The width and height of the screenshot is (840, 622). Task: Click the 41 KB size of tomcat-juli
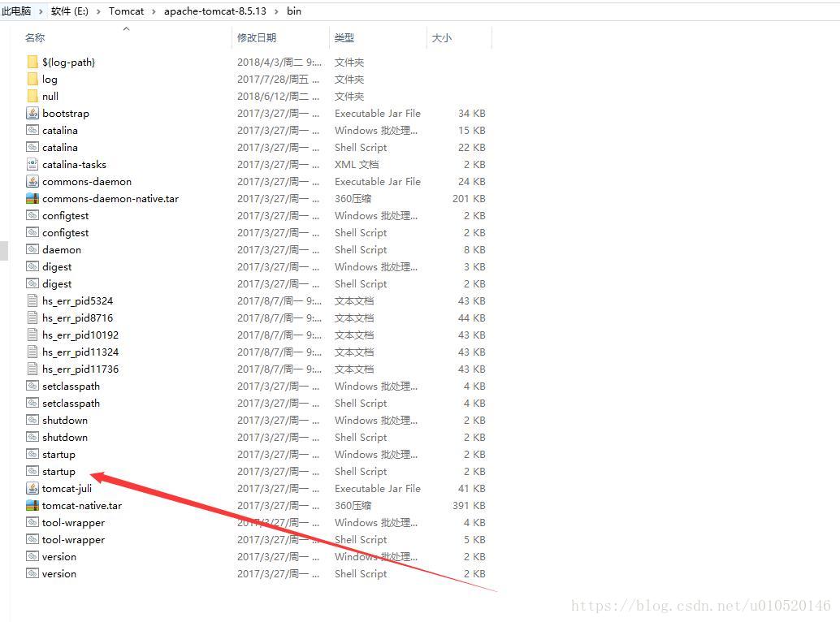tap(471, 488)
